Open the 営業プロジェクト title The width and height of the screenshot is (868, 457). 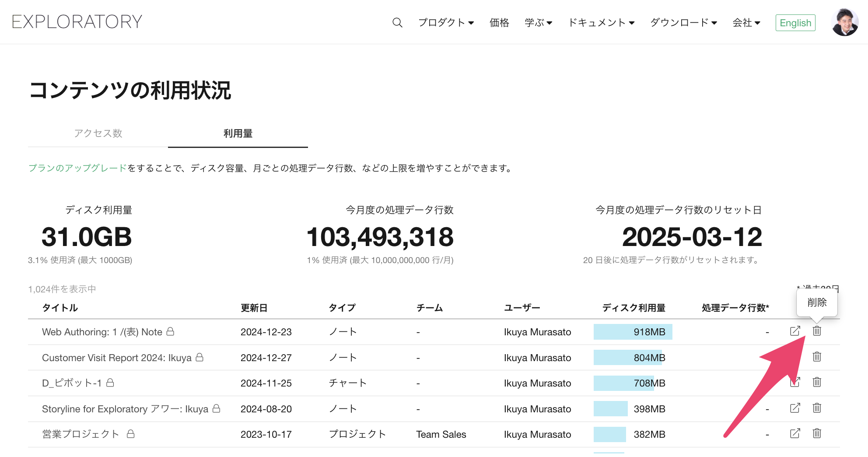(80, 434)
